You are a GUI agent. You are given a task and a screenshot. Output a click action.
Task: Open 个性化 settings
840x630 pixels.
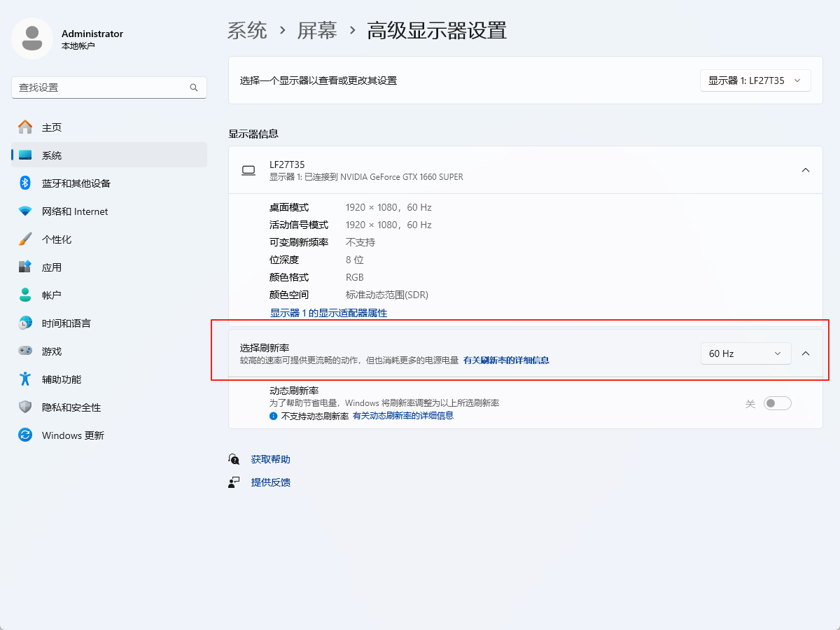tap(60, 239)
